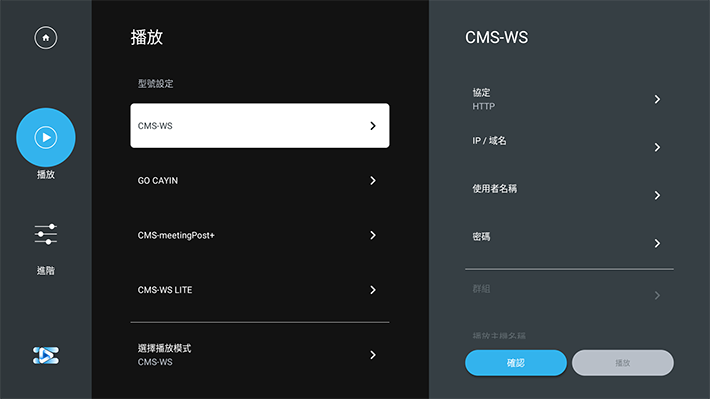Select the GO CAYIN option
This screenshot has height=399, width=710.
[x=260, y=180]
